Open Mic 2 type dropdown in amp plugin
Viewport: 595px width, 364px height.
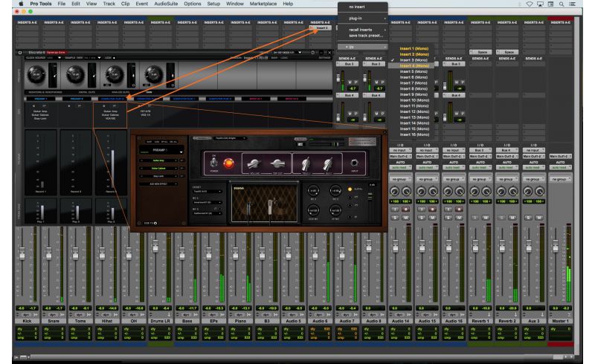pyautogui.click(x=207, y=213)
